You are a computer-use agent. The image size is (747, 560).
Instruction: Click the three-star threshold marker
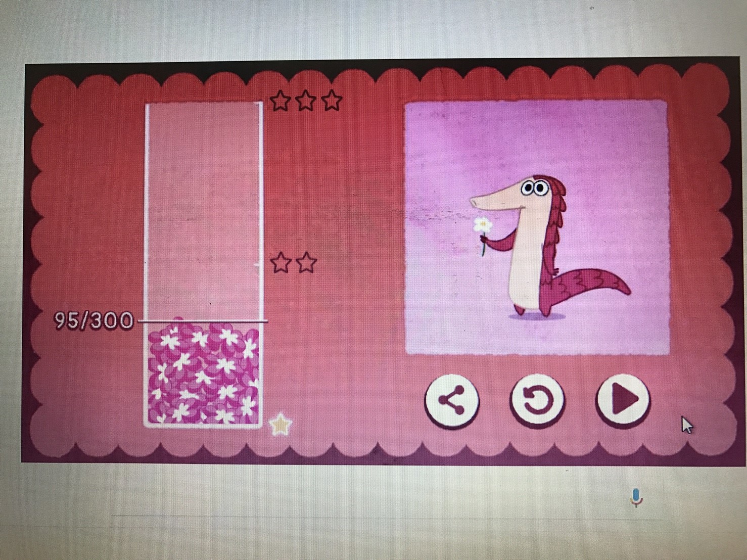pyautogui.click(x=306, y=101)
